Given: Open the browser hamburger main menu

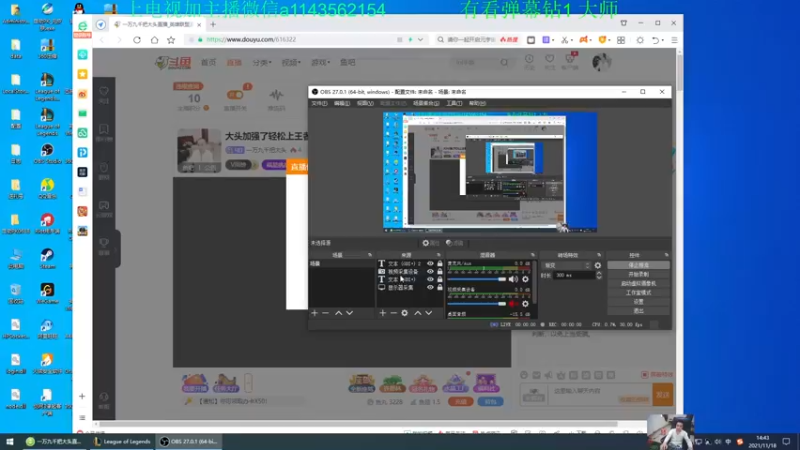Looking at the screenshot, I should tap(674, 40).
